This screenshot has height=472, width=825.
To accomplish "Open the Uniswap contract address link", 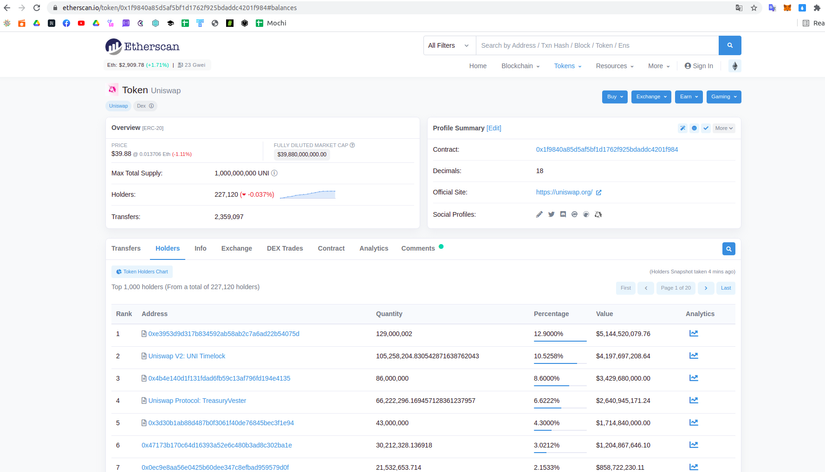I will tap(607, 150).
